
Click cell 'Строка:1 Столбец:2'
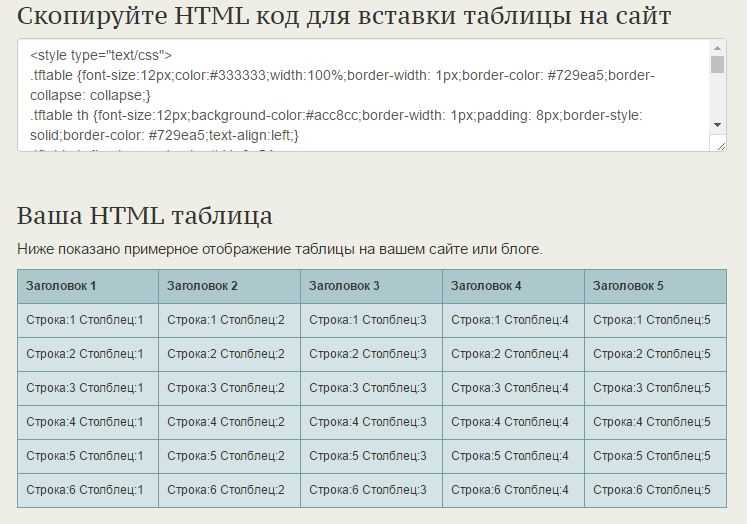230,320
